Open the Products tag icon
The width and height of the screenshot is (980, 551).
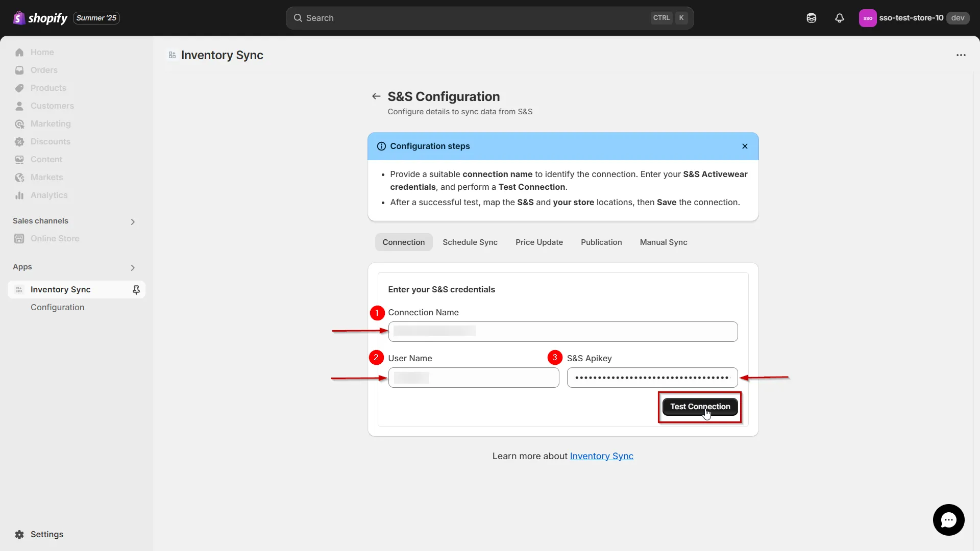point(19,88)
